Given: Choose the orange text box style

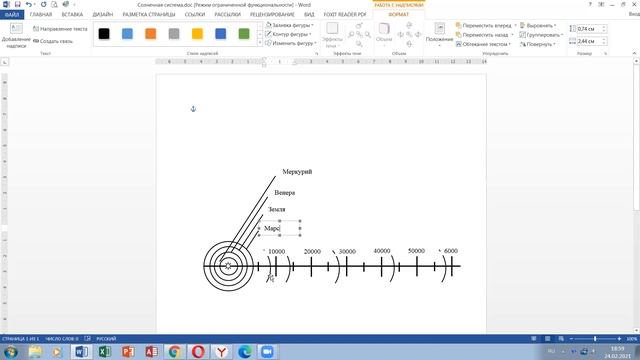Looking at the screenshot, I should tap(151, 33).
